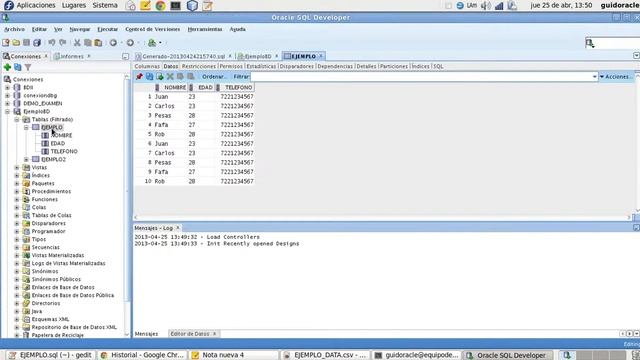Select the Secuencias tree item
This screenshot has height=360, width=640.
pos(46,247)
